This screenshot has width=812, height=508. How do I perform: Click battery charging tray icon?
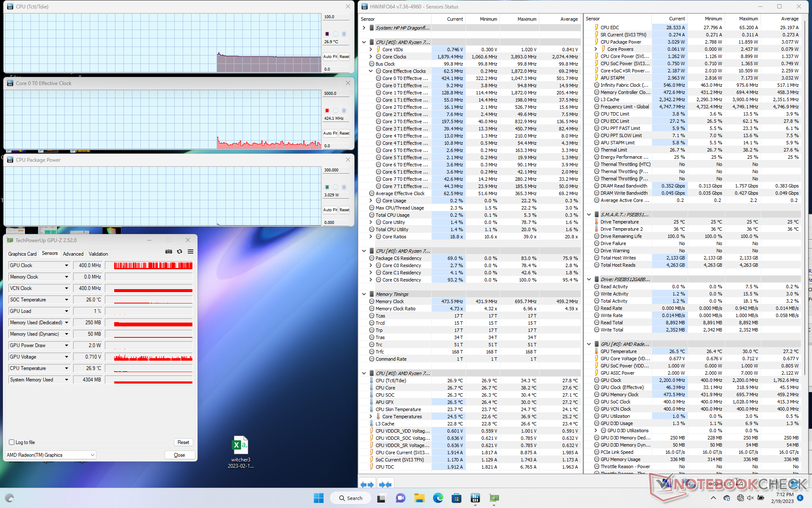pos(761,498)
